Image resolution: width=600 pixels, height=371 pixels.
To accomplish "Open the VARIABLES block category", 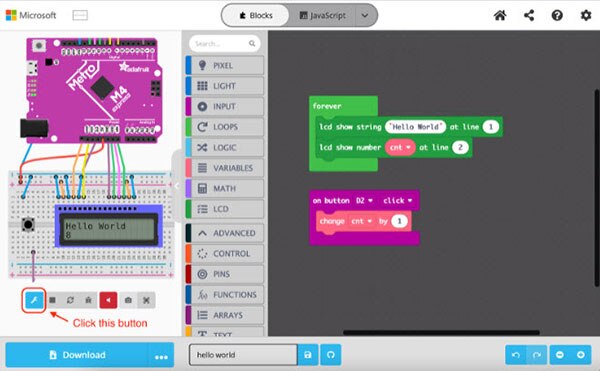I will (x=225, y=168).
